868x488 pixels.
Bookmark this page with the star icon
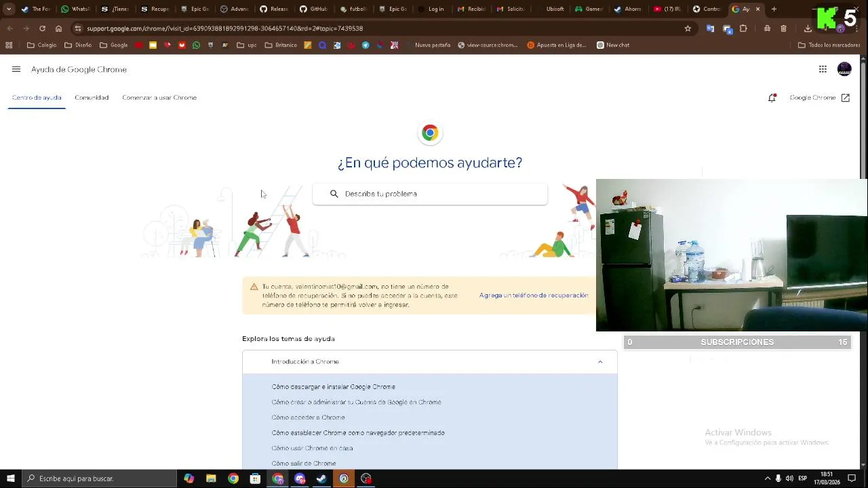[688, 28]
